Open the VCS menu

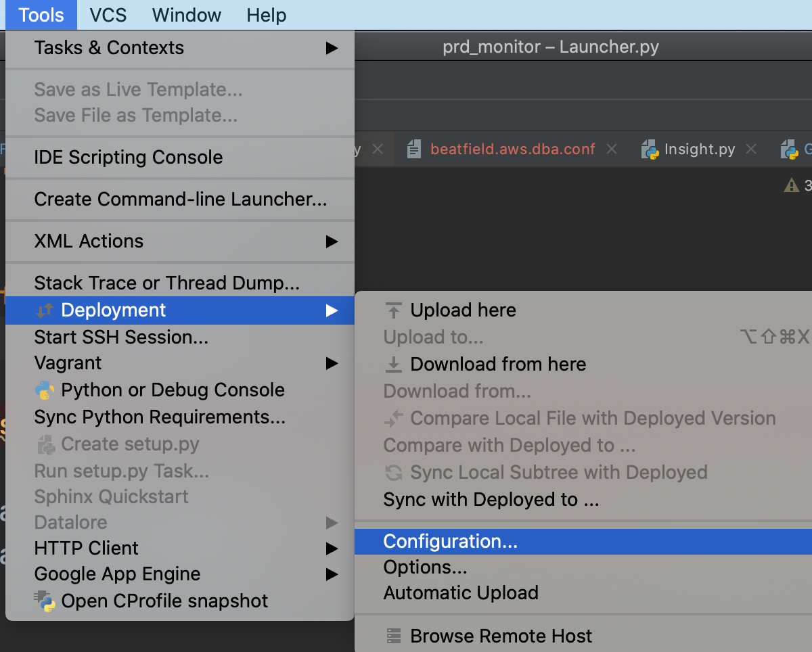[108, 15]
